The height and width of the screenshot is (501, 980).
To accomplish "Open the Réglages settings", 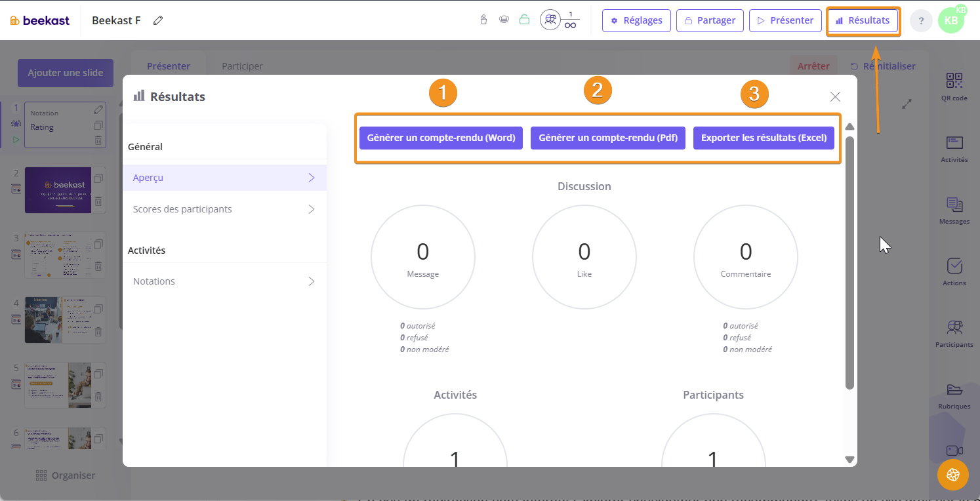I will [636, 20].
